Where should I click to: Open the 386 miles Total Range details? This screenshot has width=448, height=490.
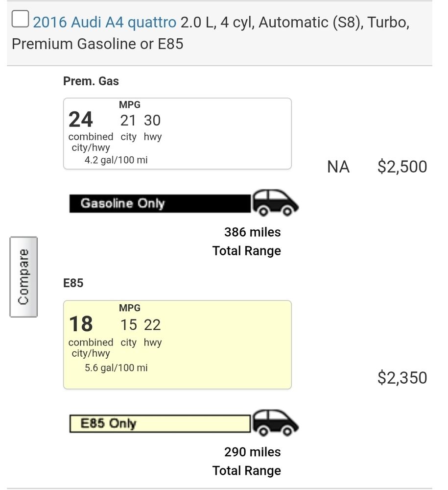point(252,232)
